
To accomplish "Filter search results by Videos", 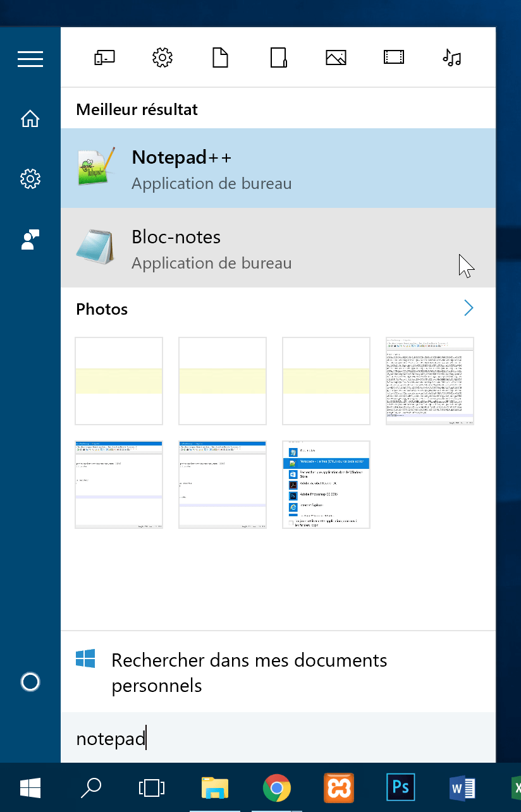I will [x=394, y=58].
